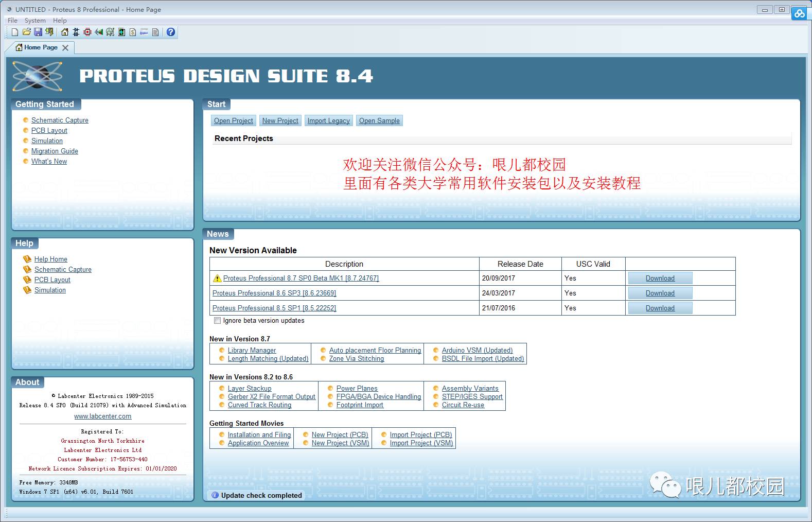Screen dimensions: 812x522
Task: Open Zone Via Stitching link
Action: [357, 358]
